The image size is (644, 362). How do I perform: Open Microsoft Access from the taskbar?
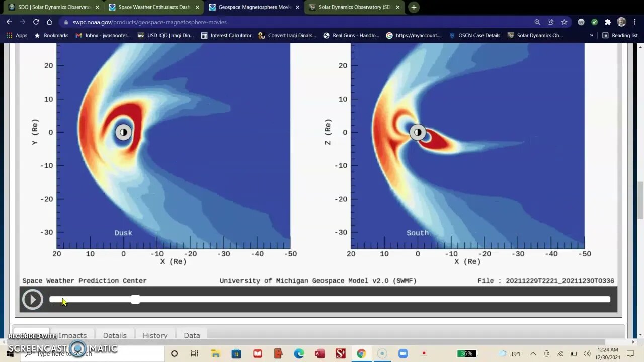pyautogui.click(x=319, y=354)
